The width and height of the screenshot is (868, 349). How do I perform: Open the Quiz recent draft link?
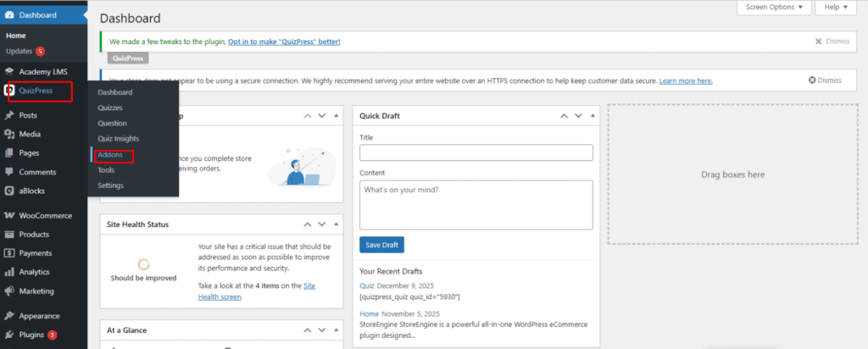tap(367, 286)
